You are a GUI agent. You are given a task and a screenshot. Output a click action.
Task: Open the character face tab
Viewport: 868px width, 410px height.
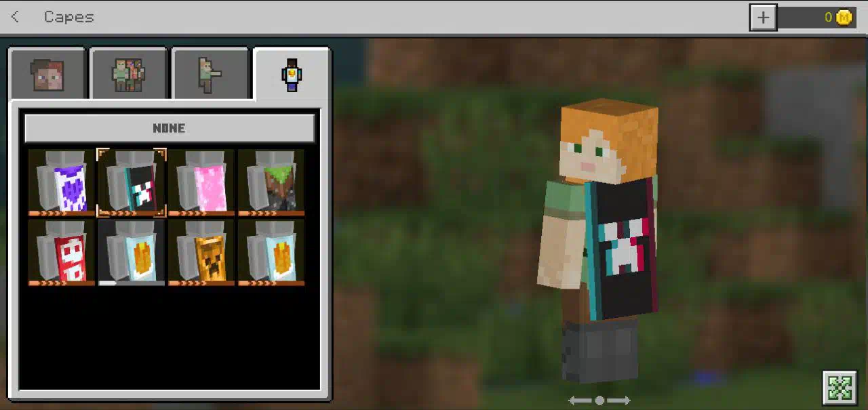[x=47, y=74]
